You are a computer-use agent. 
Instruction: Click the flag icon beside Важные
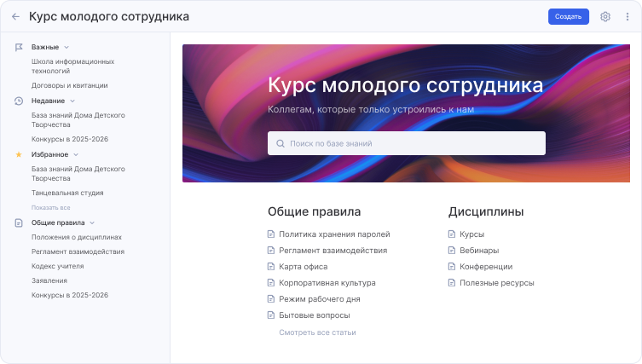[19, 47]
